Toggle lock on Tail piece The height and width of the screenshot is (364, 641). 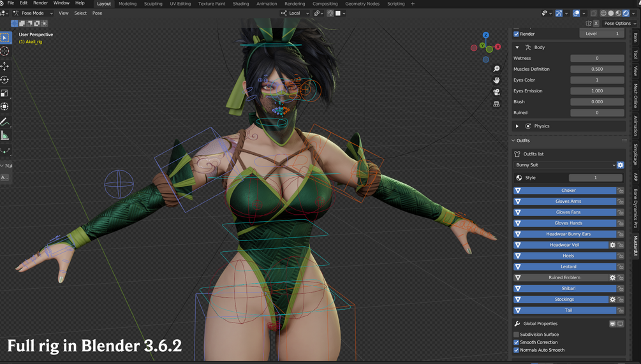click(621, 310)
